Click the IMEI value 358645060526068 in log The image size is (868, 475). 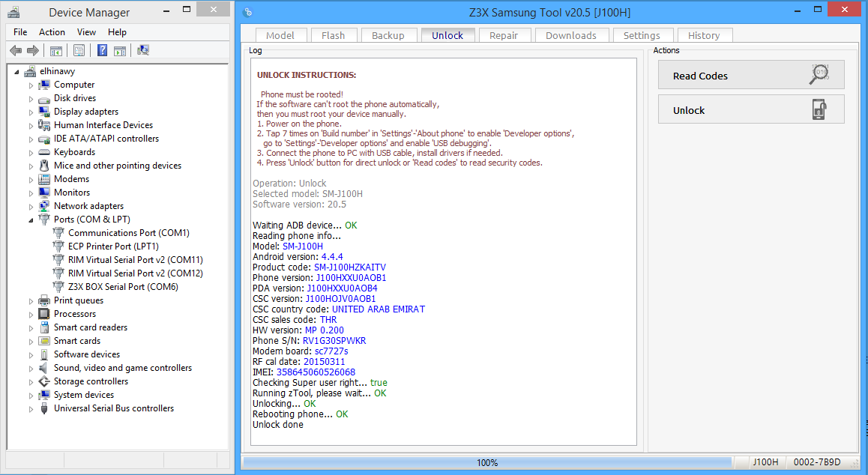tap(316, 372)
